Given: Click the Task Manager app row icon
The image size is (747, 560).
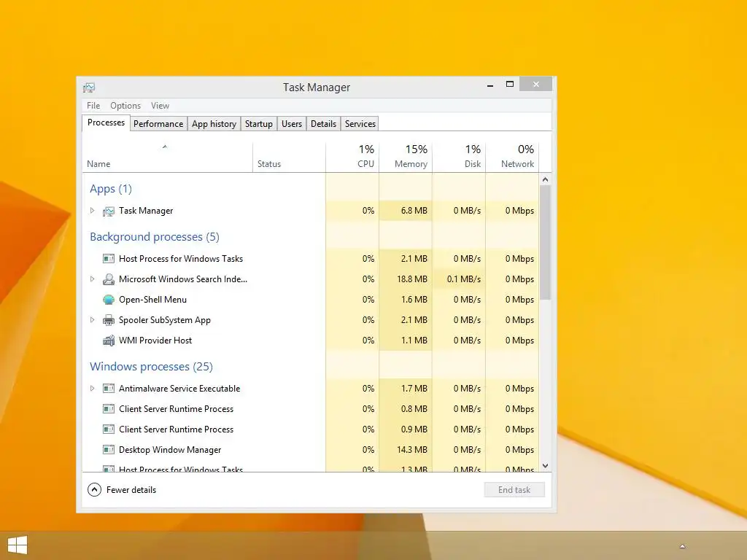Looking at the screenshot, I should (x=109, y=211).
